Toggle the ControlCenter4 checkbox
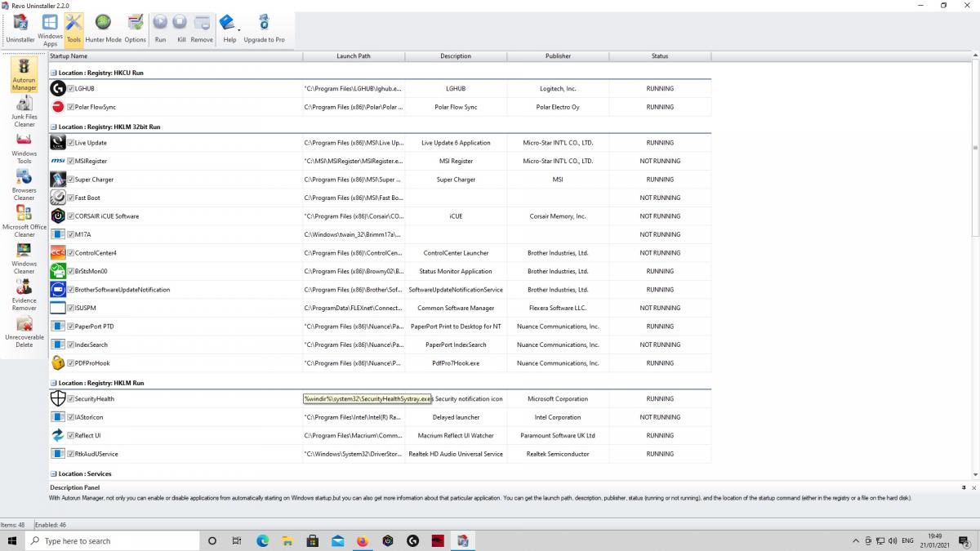Image resolution: width=980 pixels, height=551 pixels. pyautogui.click(x=71, y=253)
